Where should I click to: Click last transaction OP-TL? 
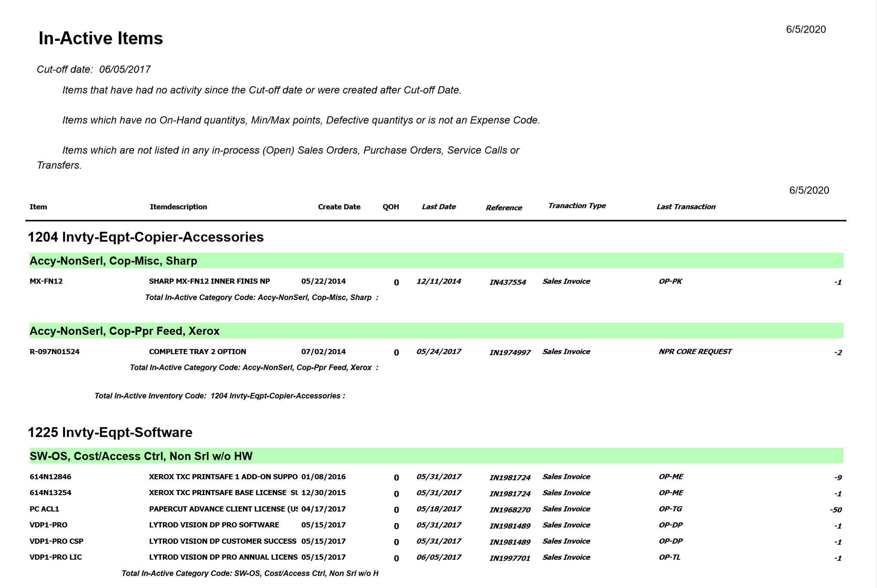(x=669, y=557)
